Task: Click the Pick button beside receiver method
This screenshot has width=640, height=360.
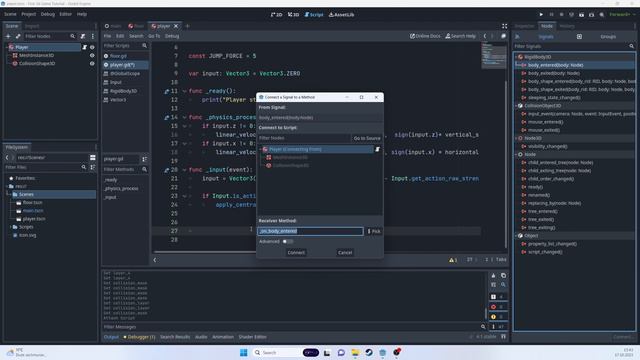Action: pos(374,231)
